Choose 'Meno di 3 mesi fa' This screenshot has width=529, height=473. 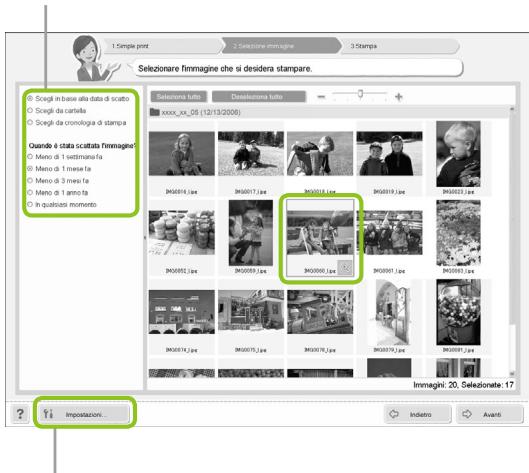pyautogui.click(x=58, y=181)
